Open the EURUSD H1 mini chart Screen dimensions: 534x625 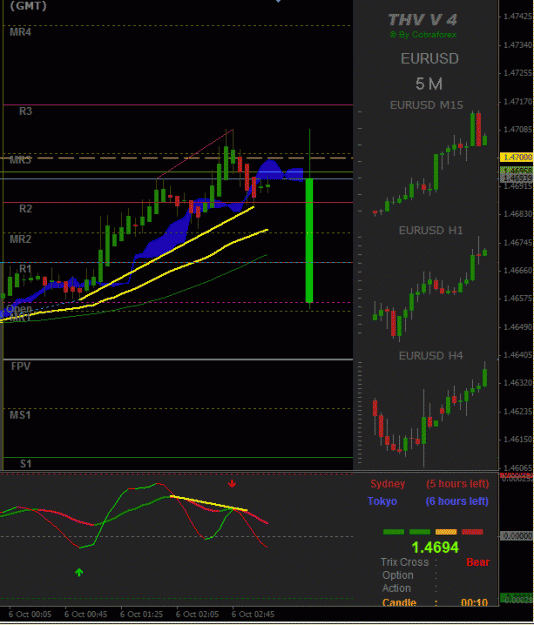(x=430, y=289)
